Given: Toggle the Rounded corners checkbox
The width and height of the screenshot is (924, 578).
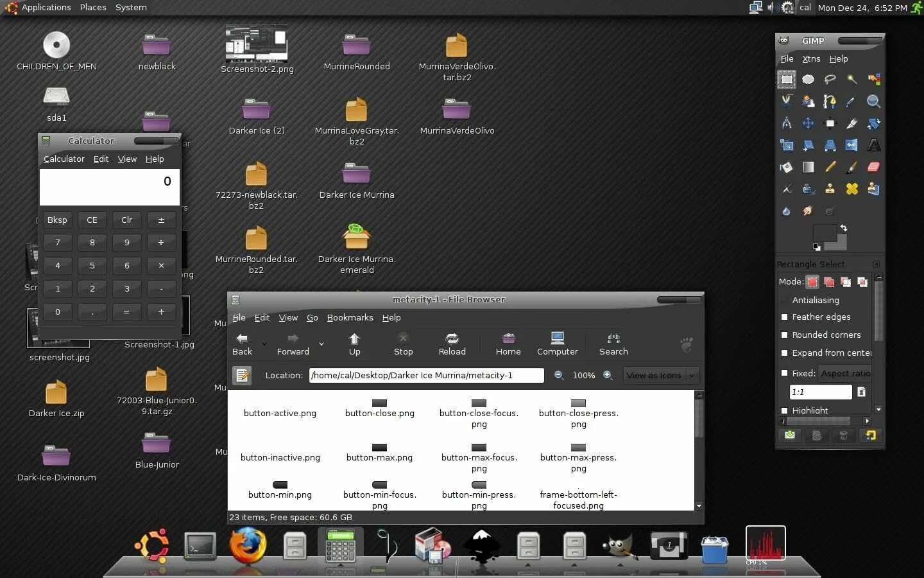Looking at the screenshot, I should (784, 335).
